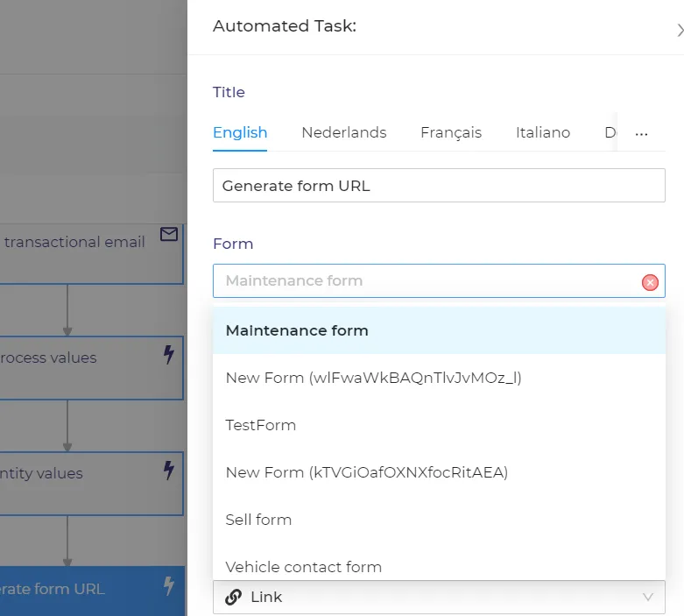Viewport: 684px width, 616px height.
Task: Switch to the Italiano tab
Action: (543, 132)
